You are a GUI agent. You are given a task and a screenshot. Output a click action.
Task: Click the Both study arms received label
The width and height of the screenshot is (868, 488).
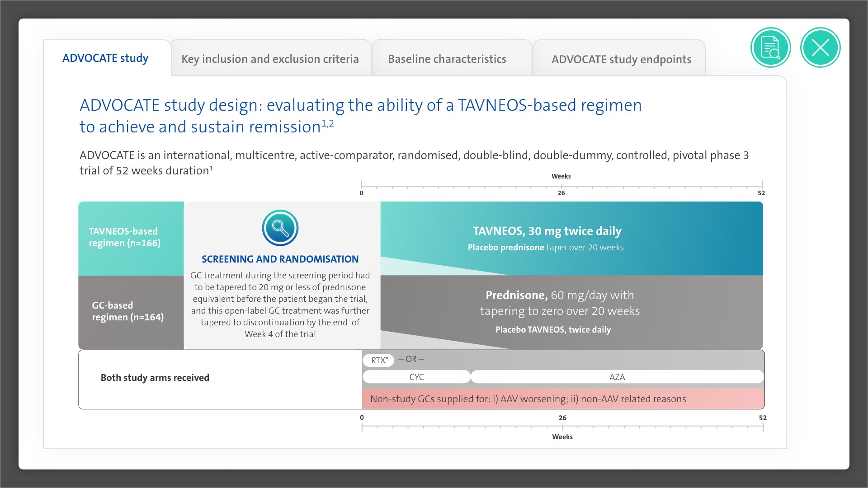155,378
